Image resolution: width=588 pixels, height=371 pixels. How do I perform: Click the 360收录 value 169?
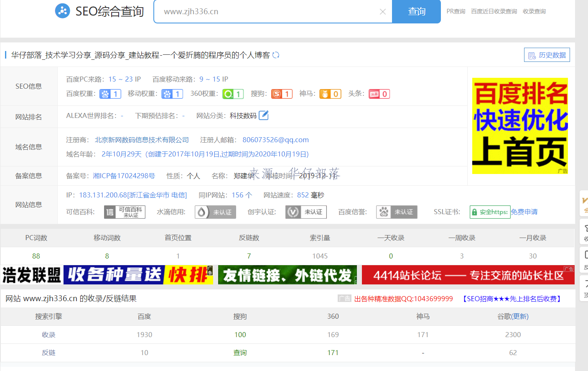click(333, 335)
